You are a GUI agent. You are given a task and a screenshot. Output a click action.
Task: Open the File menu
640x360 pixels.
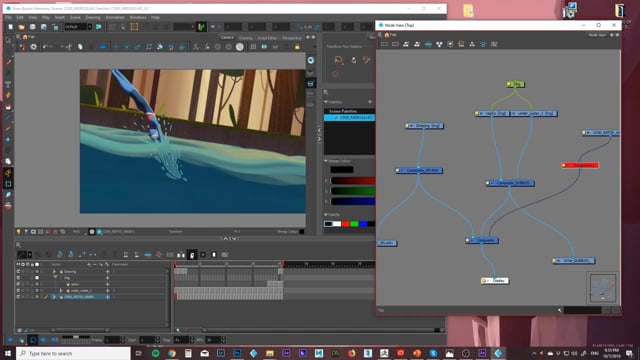[8, 18]
